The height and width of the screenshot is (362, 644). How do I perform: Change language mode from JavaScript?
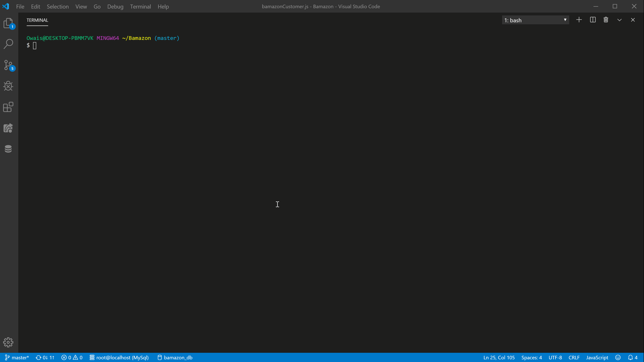click(x=597, y=357)
